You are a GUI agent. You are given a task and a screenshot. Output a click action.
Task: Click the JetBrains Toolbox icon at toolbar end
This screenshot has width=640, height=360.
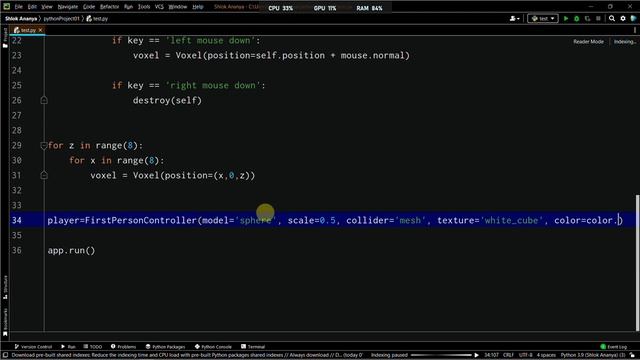point(633,18)
